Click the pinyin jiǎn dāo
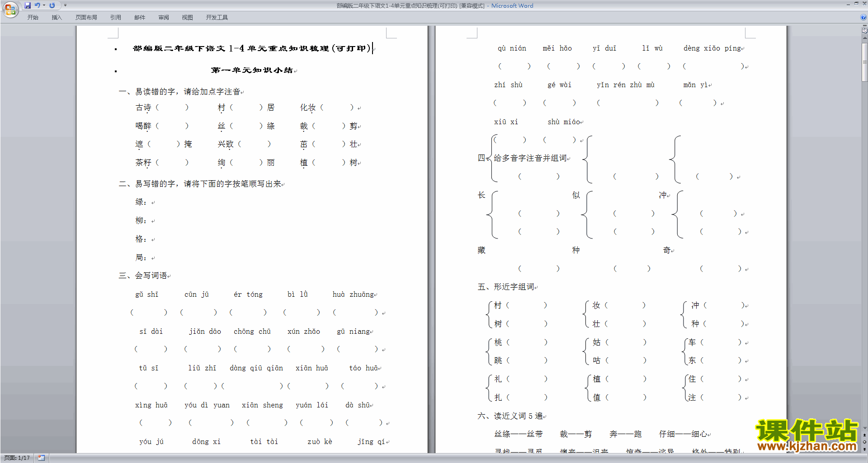Image resolution: width=868 pixels, height=463 pixels. coord(205,332)
